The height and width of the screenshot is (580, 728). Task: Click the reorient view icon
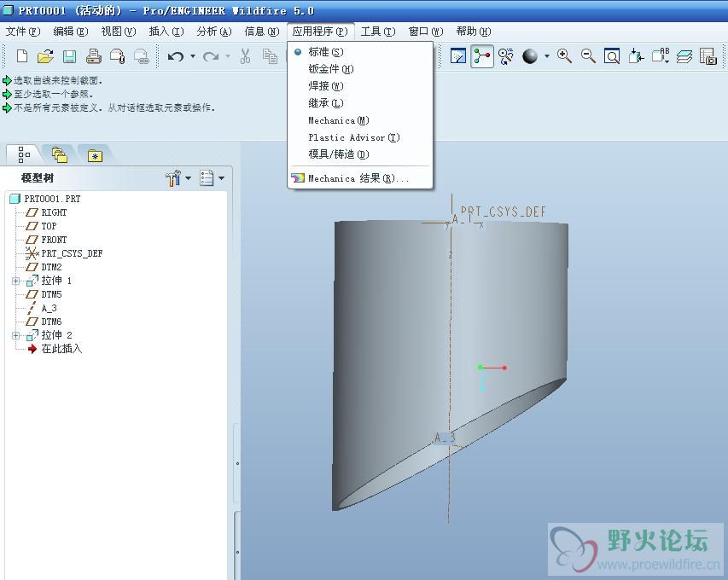[x=636, y=56]
